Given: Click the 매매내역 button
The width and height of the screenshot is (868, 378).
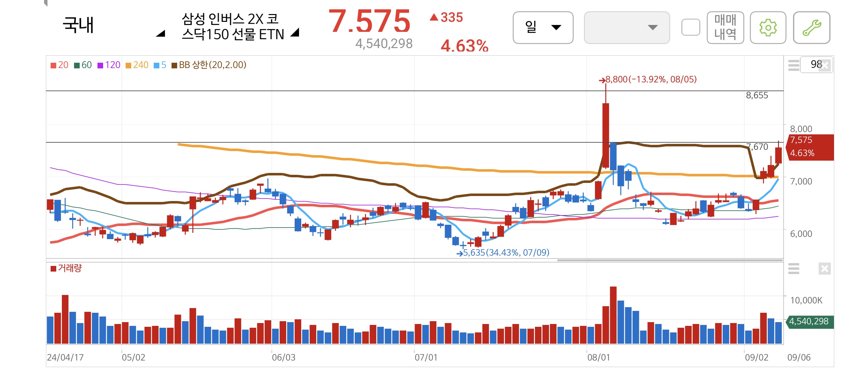Looking at the screenshot, I should point(725,27).
